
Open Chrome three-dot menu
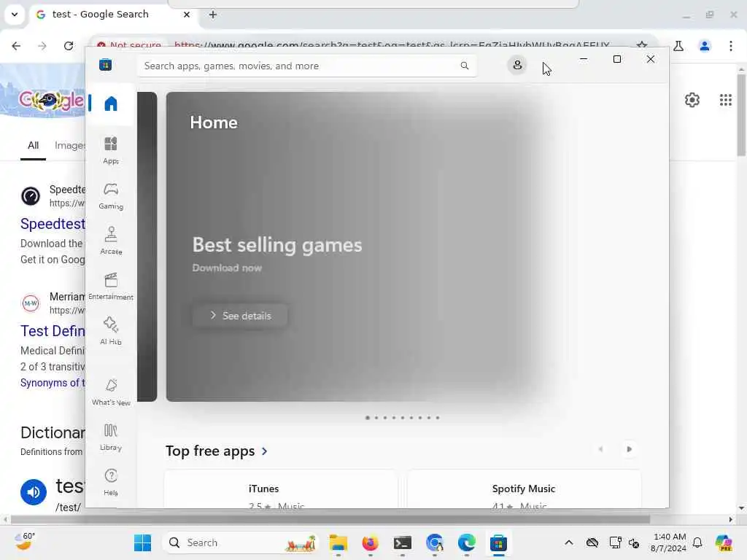click(x=730, y=46)
